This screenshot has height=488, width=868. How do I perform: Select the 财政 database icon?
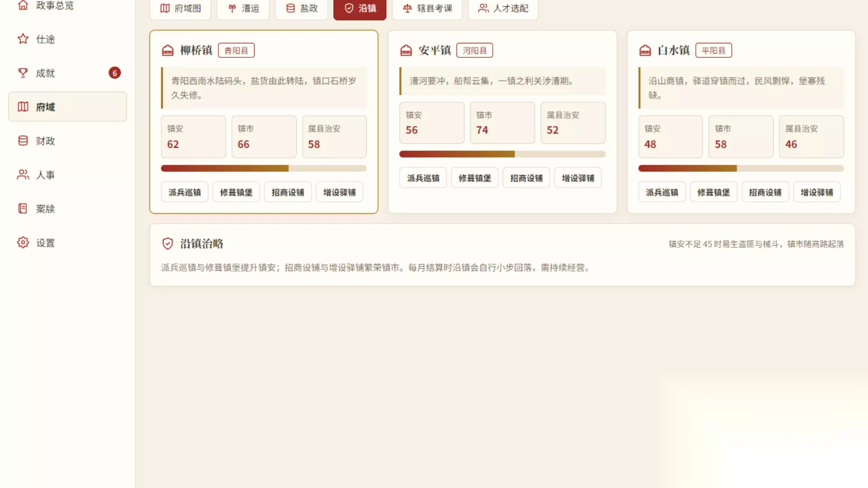tap(23, 141)
